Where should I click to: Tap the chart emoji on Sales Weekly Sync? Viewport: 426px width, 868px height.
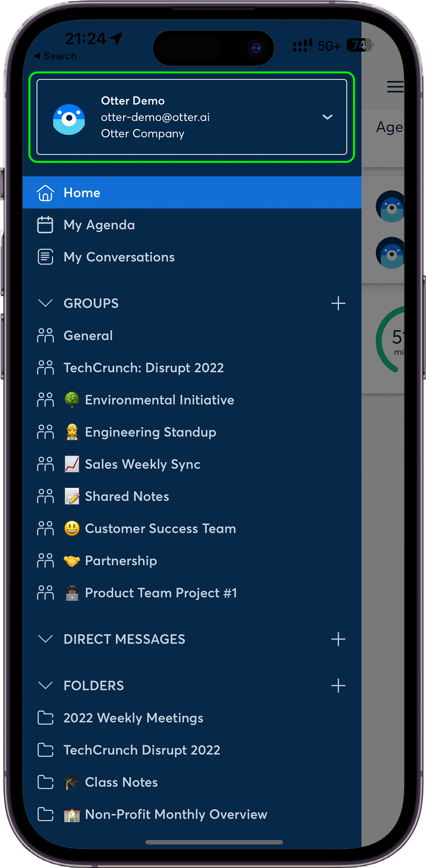pyautogui.click(x=72, y=464)
